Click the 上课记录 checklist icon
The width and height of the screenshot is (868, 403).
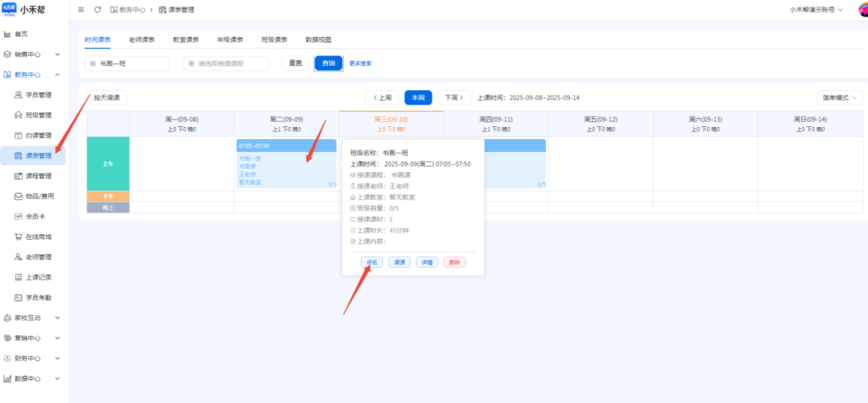click(x=18, y=278)
